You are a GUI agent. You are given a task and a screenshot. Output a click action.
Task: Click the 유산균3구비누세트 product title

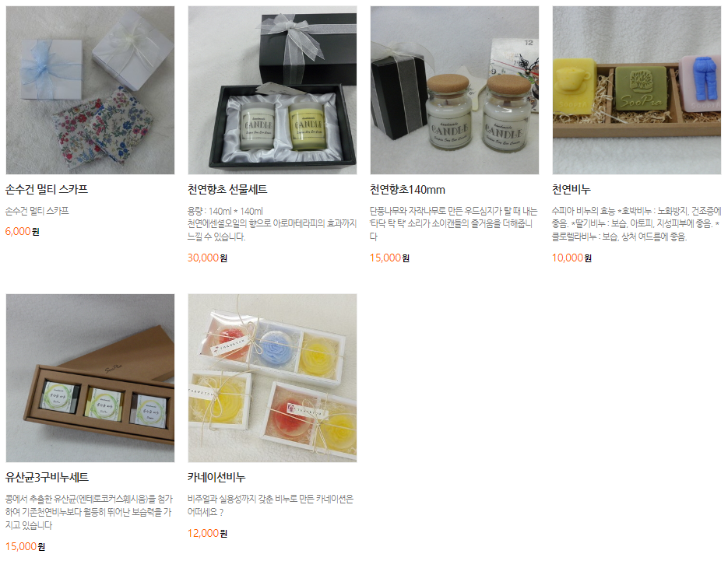pos(47,477)
